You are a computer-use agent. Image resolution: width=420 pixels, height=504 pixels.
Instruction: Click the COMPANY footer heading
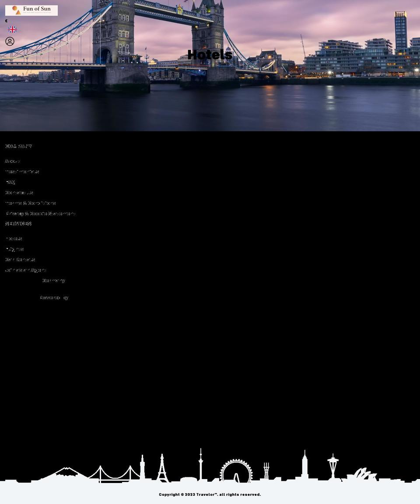point(19,146)
